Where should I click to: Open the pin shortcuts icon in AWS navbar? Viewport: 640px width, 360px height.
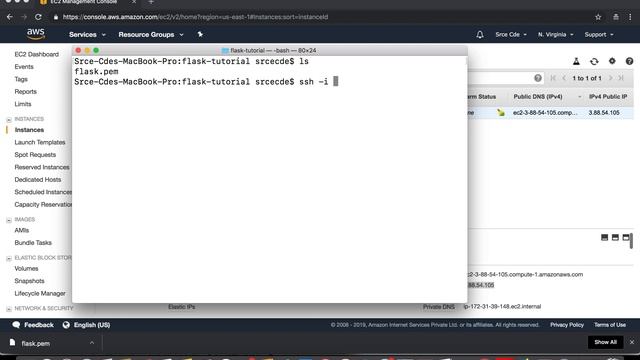[200, 34]
